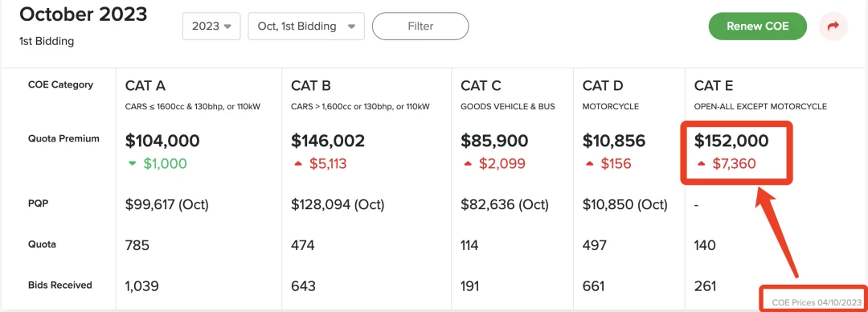Click the red up arrow under CAT B
The height and width of the screenshot is (312, 868).
(298, 163)
